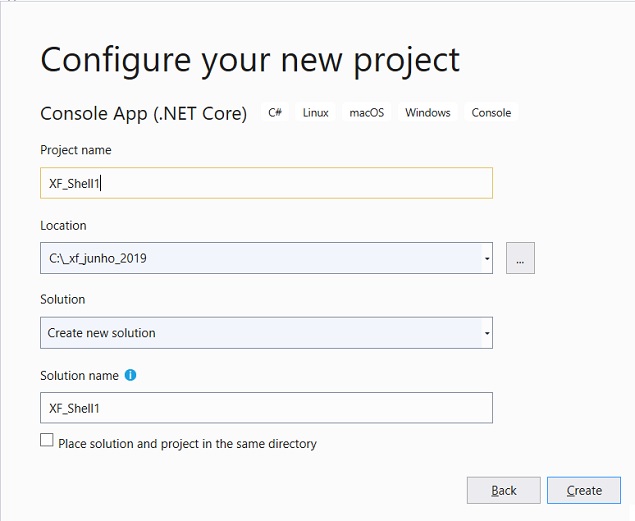Click the Solution name label
Image resolution: width=635 pixels, height=521 pixels.
click(79, 376)
